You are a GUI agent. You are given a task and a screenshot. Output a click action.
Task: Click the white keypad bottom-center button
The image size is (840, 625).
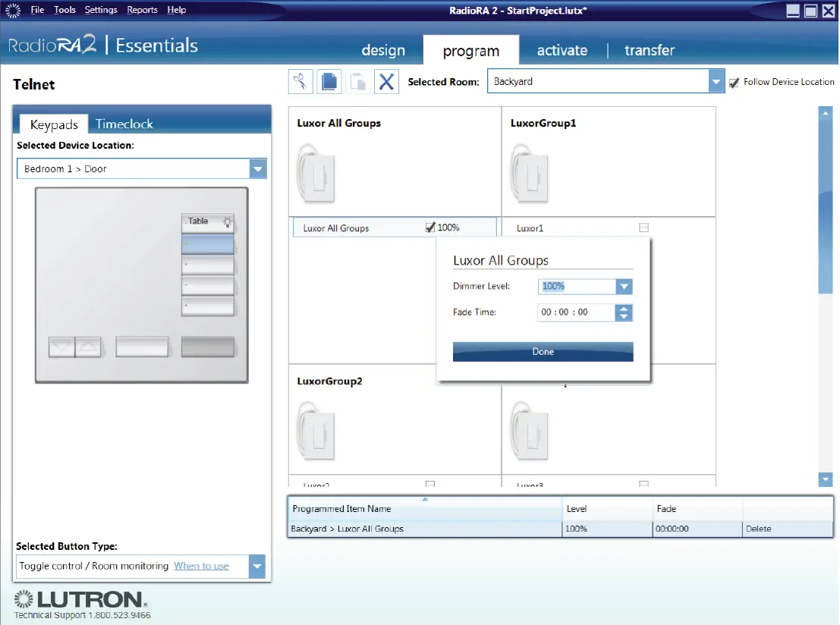(142, 347)
